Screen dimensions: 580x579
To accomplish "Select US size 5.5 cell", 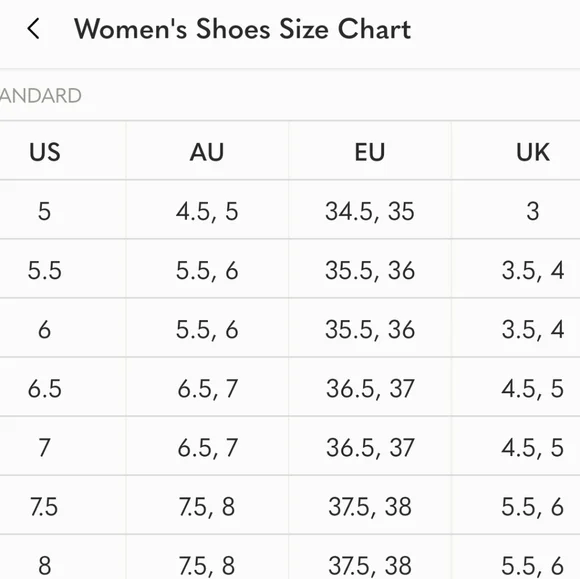I will point(44,270).
